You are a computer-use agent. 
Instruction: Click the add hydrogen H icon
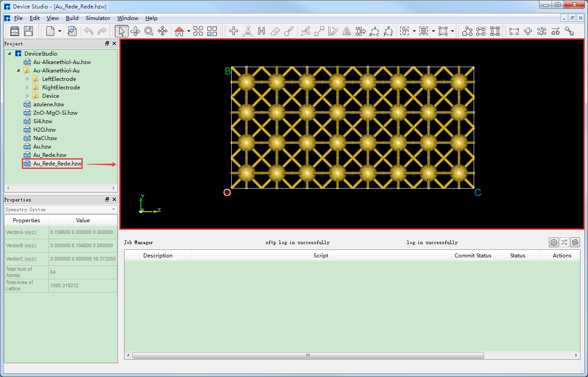(262, 31)
